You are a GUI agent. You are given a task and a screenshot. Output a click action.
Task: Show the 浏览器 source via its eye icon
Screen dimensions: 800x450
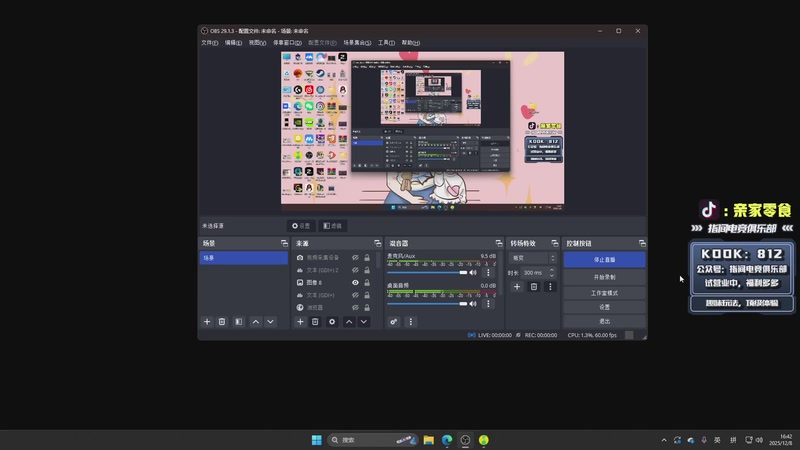click(x=355, y=308)
